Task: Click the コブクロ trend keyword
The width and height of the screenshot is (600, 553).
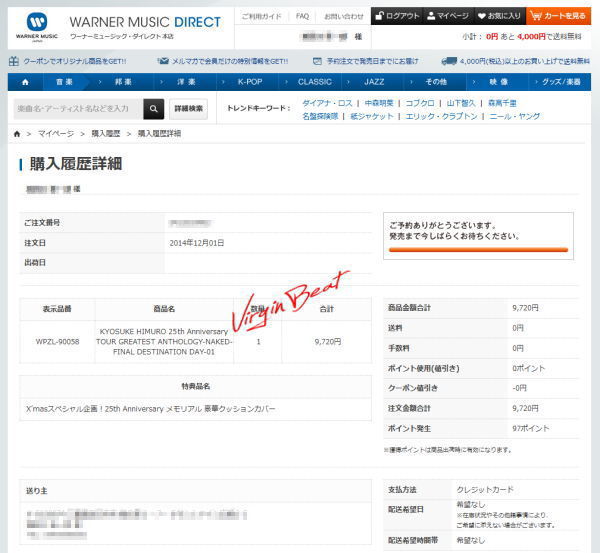Action: point(420,103)
